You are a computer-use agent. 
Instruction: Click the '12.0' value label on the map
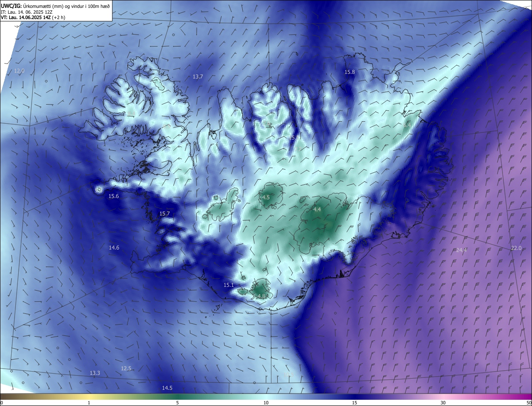click(x=19, y=71)
